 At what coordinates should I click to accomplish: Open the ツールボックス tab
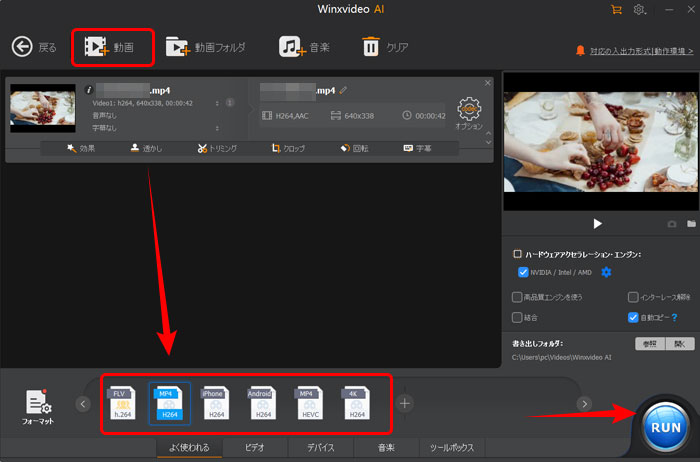[x=452, y=447]
